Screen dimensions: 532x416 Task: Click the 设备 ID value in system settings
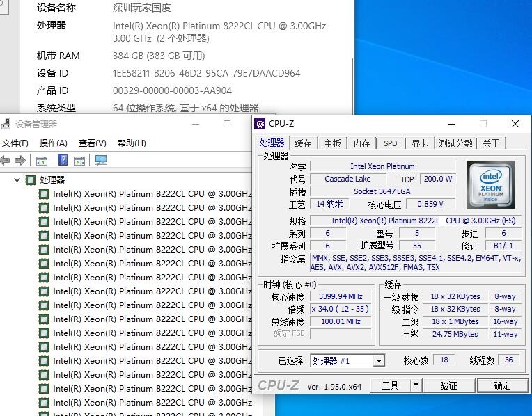click(x=207, y=73)
